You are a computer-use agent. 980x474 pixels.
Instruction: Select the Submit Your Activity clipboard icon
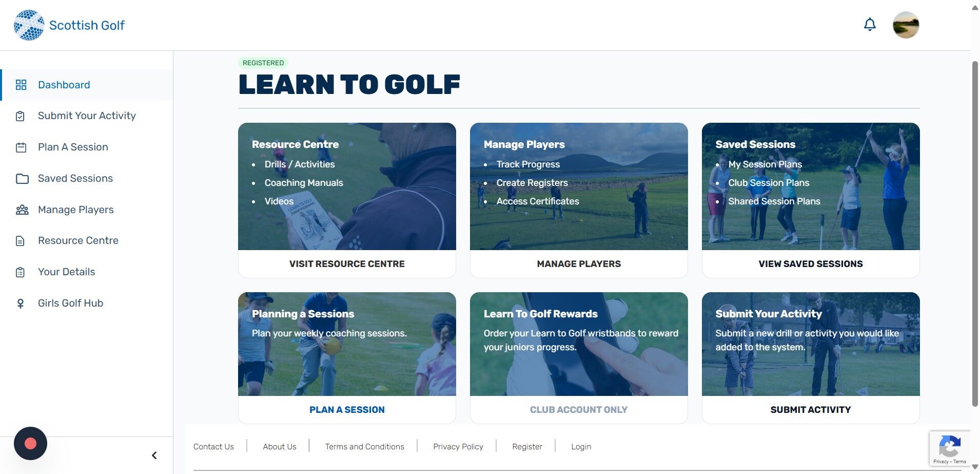click(21, 116)
